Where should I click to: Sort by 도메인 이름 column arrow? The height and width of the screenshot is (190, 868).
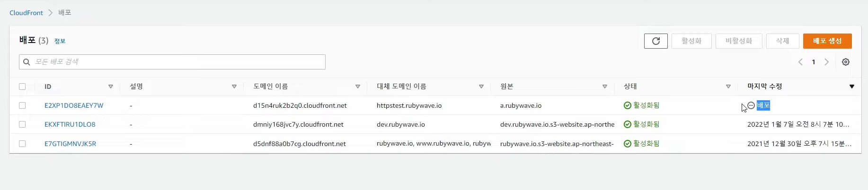pos(358,86)
